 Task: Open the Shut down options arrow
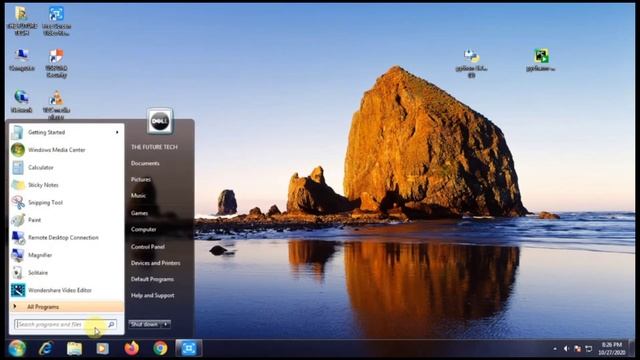(166, 324)
